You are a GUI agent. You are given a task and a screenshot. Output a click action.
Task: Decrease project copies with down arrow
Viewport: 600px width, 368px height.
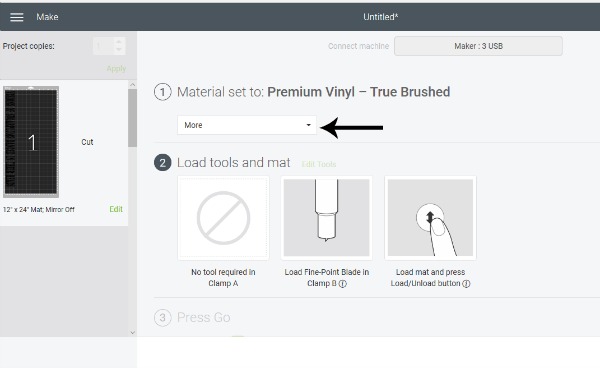pyautogui.click(x=119, y=50)
